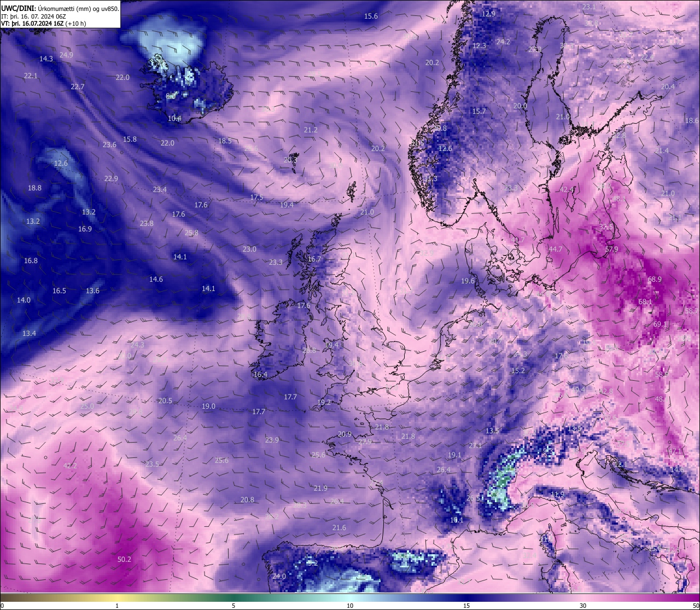Click the 23.4 value label
700x610 pixels.
click(x=160, y=190)
